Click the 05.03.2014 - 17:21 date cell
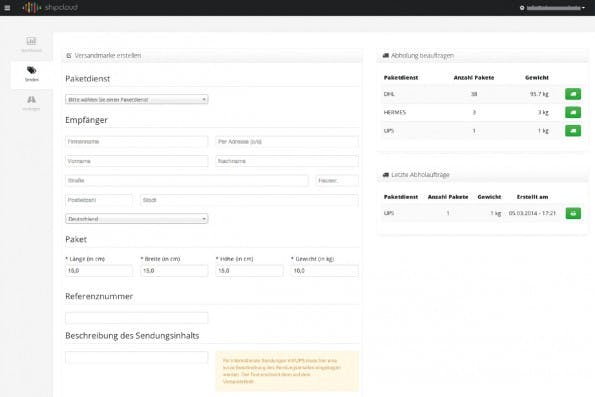The width and height of the screenshot is (595, 397). pyautogui.click(x=532, y=213)
